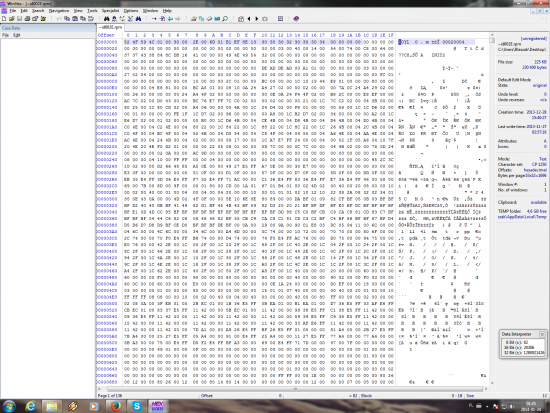Click the New file toolbar icon
Viewport: 550px width, 413px height.
(4, 19)
